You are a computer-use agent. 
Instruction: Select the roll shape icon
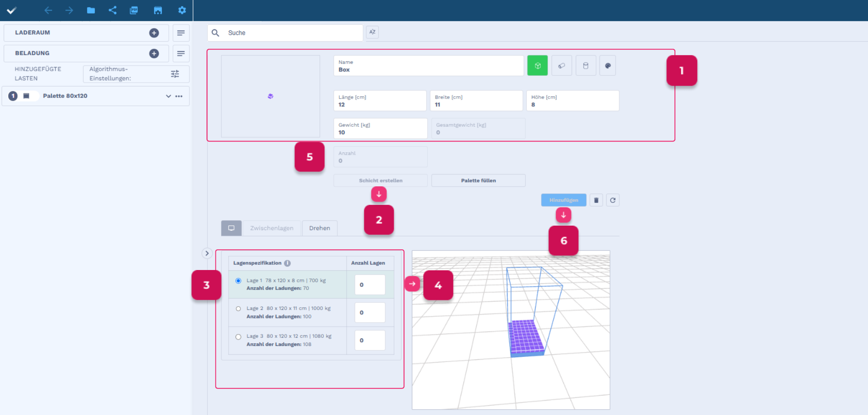point(562,66)
